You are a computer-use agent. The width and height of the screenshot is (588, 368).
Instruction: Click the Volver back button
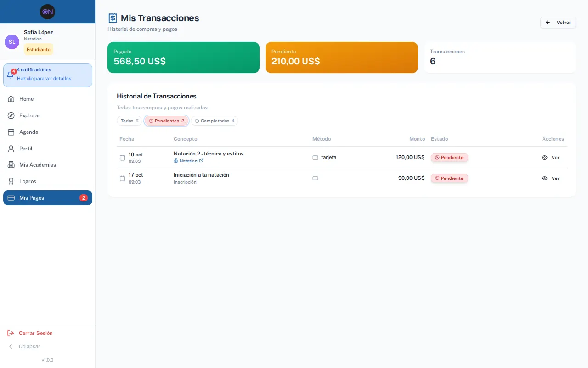[558, 23]
